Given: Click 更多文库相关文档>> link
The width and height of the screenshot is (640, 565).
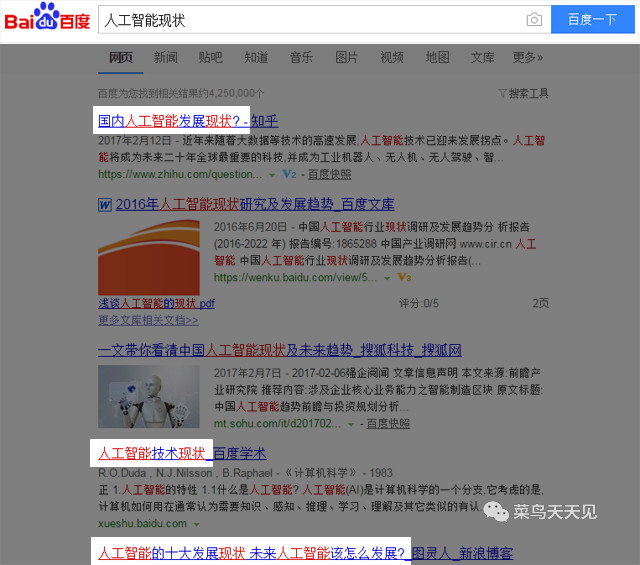Looking at the screenshot, I should (x=148, y=320).
